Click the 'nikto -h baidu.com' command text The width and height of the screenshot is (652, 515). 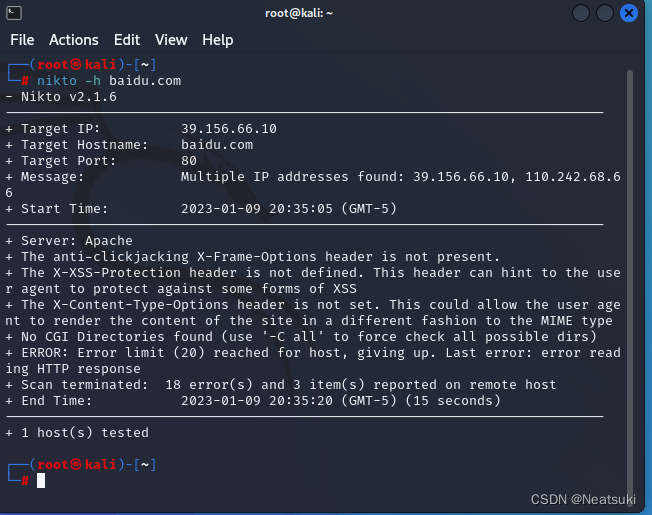click(x=109, y=81)
